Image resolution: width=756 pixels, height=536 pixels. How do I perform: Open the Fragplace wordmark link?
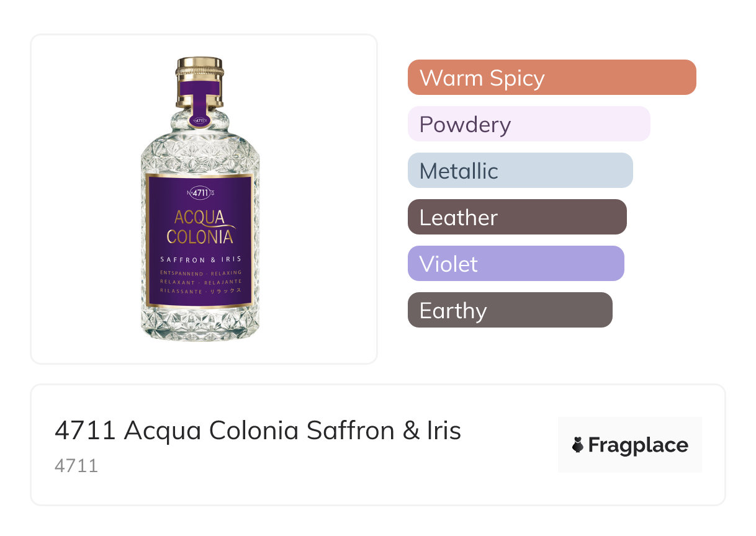638,445
